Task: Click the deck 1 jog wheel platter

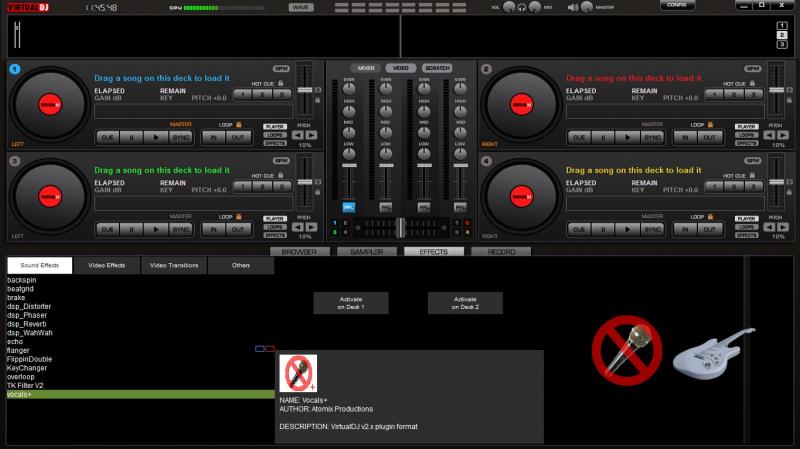Action: coord(50,105)
